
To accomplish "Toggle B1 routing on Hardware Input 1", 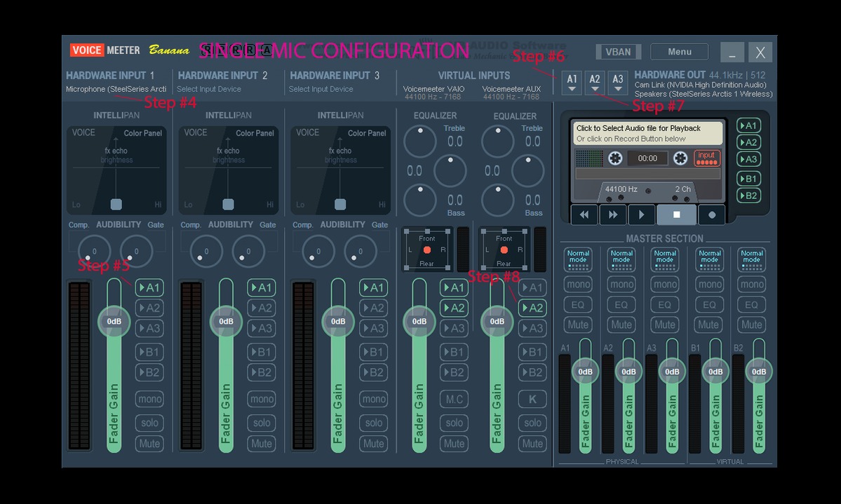I will click(x=149, y=352).
